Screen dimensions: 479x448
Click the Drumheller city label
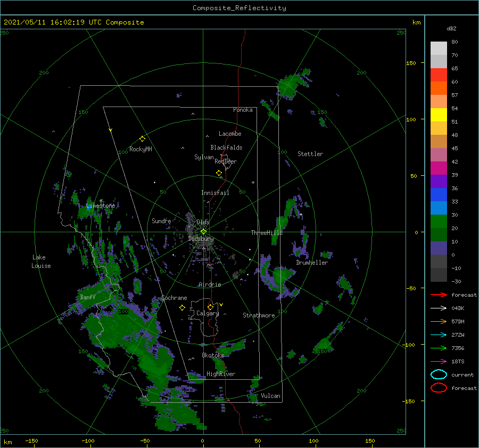[x=312, y=263]
